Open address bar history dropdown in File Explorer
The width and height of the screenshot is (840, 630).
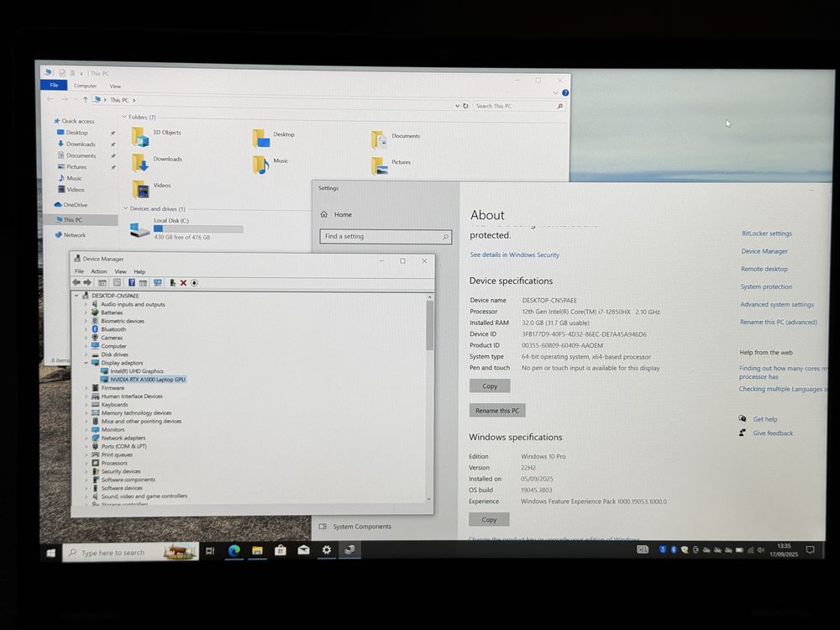tap(458, 106)
